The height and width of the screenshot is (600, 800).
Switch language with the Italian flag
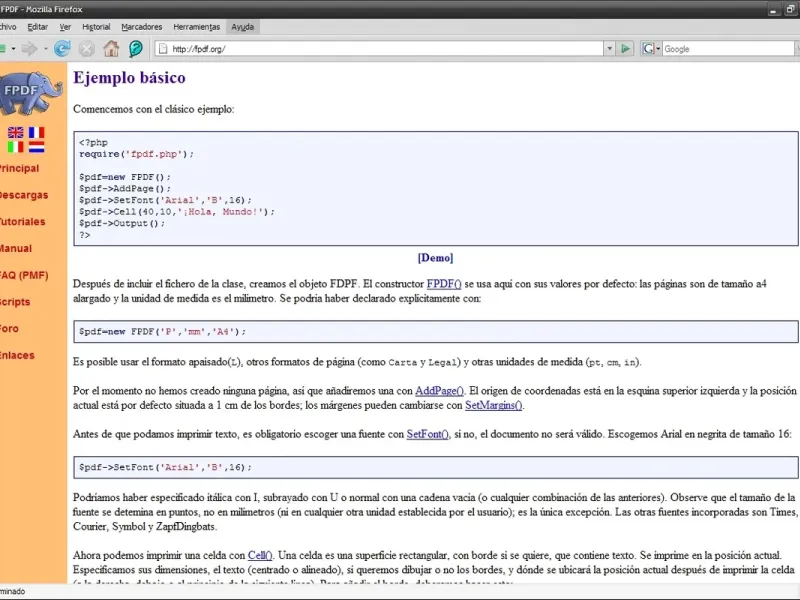pos(15,147)
